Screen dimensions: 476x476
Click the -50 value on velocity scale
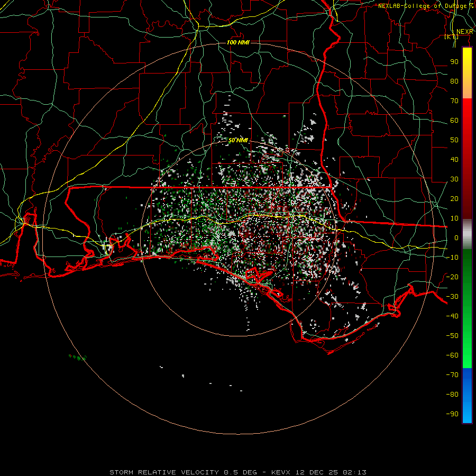(x=452, y=336)
